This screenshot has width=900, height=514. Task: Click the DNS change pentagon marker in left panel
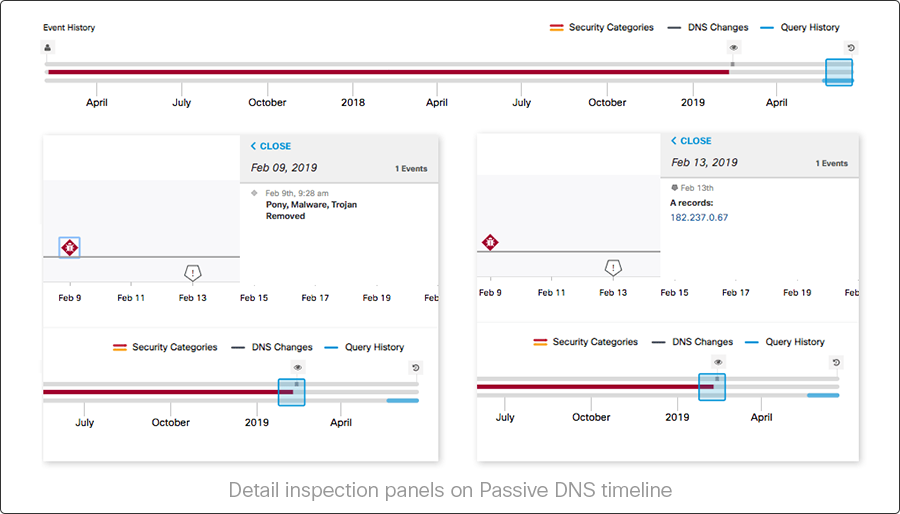192,272
